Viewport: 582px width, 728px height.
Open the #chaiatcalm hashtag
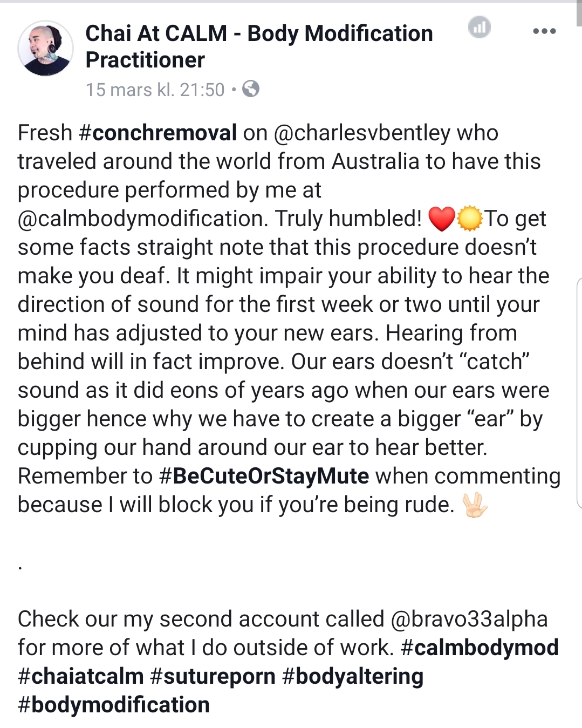pos(81,676)
